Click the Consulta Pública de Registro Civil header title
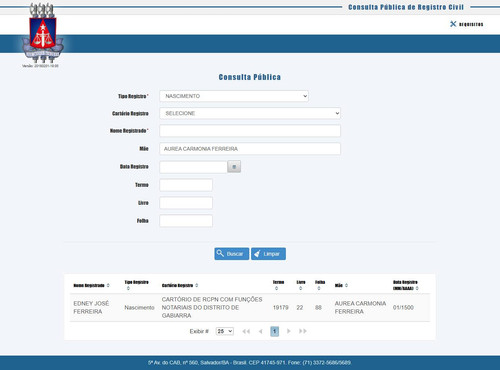 coord(406,7)
